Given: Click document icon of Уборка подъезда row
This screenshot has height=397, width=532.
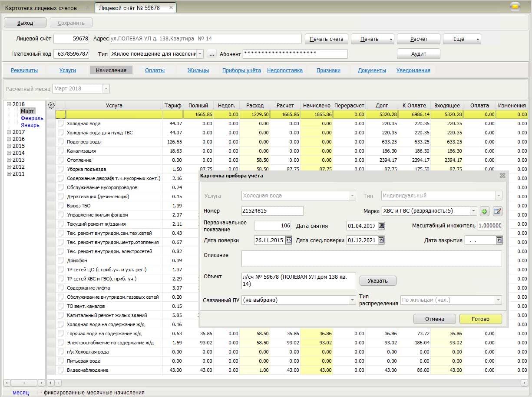Looking at the screenshot, I should tap(61, 169).
